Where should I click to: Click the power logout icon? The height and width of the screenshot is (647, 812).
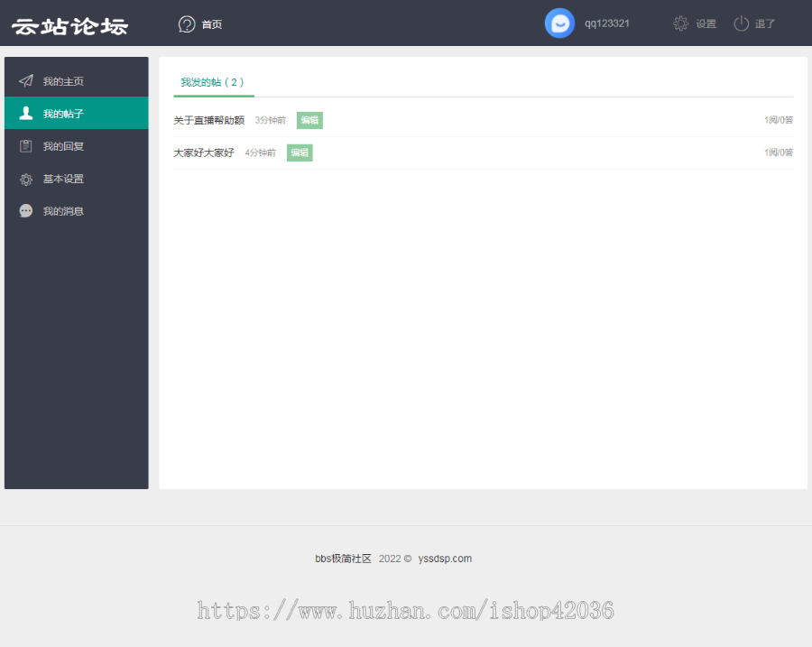click(x=741, y=23)
